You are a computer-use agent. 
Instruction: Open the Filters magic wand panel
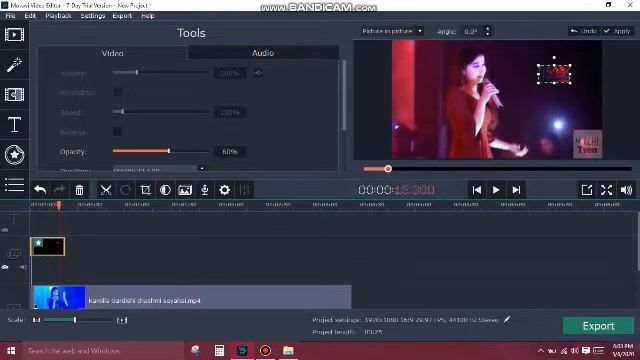[14, 64]
